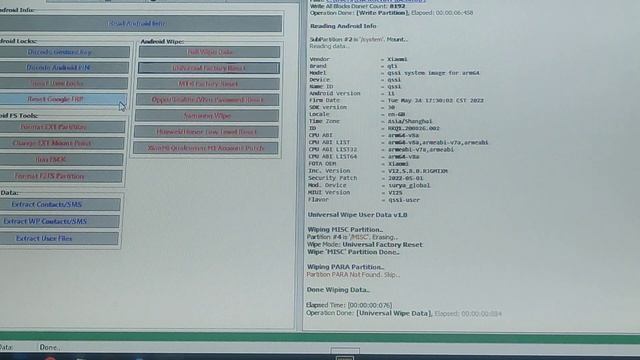Select the 'Android version - 11' log line
Screen dimensions: 640x360
(352, 93)
